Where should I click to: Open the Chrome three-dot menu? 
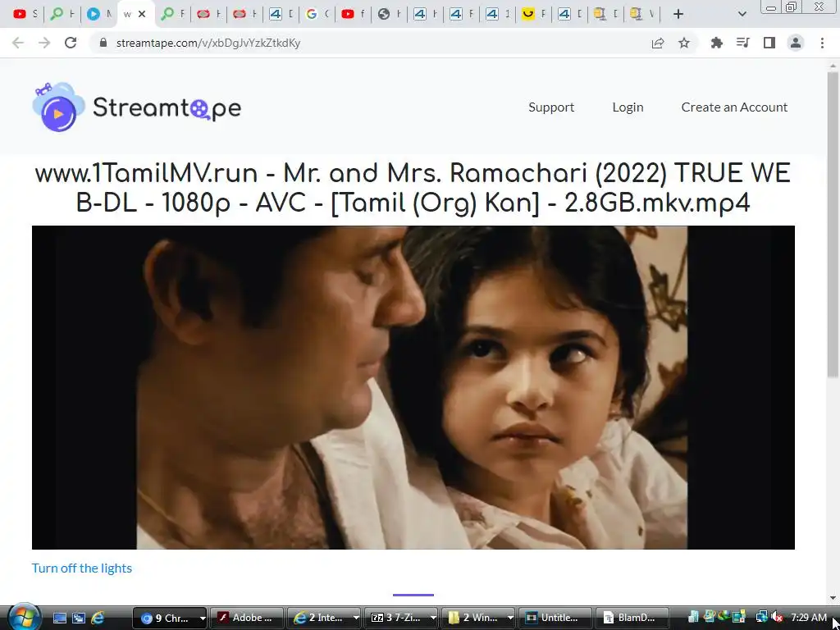[x=822, y=43]
